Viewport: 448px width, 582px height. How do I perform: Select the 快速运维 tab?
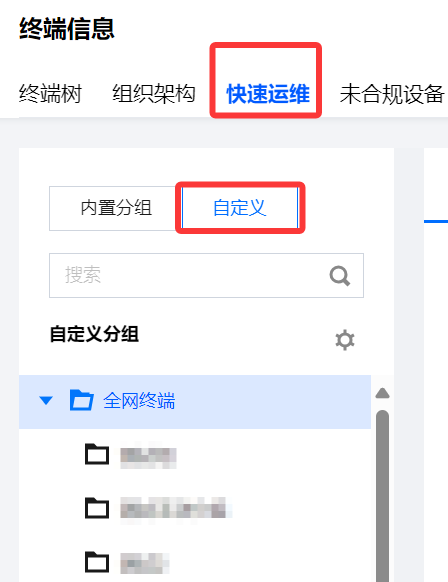[268, 94]
